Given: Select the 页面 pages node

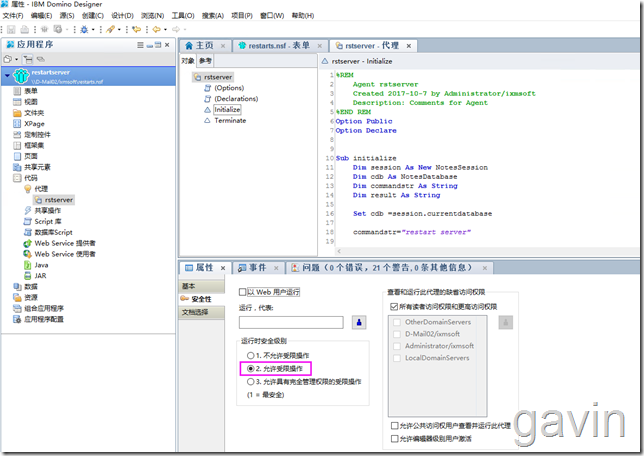Looking at the screenshot, I should [25, 156].
